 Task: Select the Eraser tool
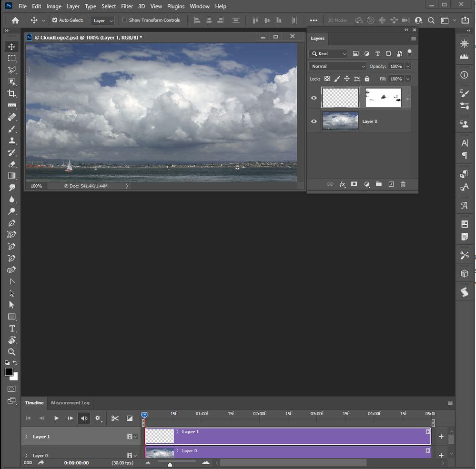(x=12, y=164)
